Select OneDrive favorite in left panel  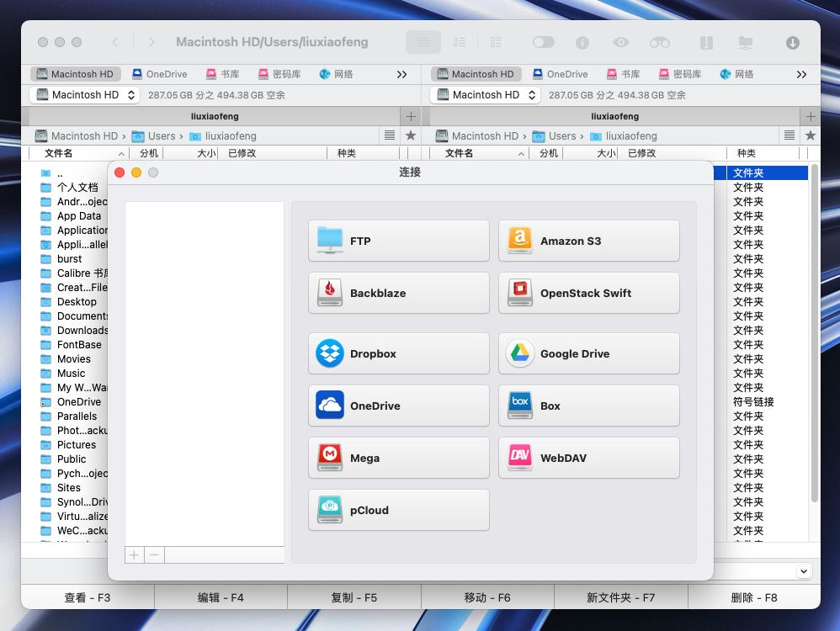(x=160, y=74)
